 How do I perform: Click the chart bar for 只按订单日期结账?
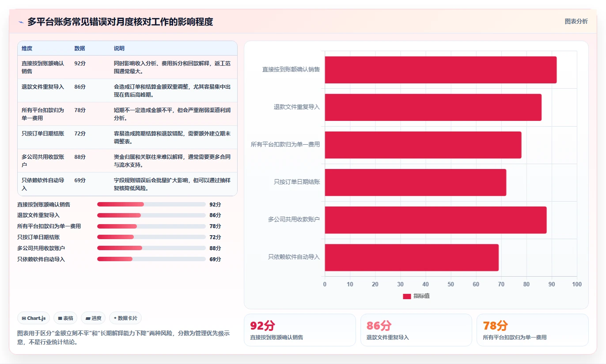tap(416, 182)
